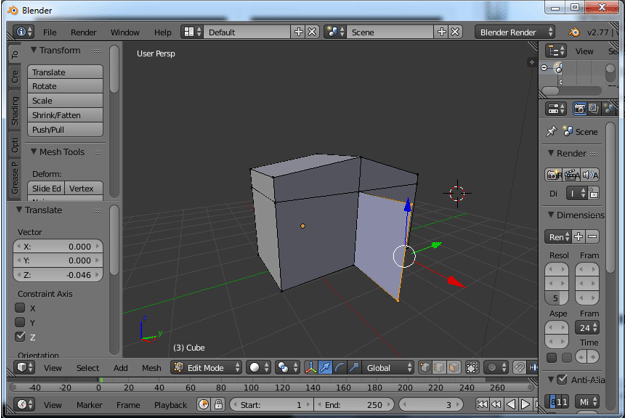Select the Render Layers properties tab

pyautogui.click(x=594, y=108)
